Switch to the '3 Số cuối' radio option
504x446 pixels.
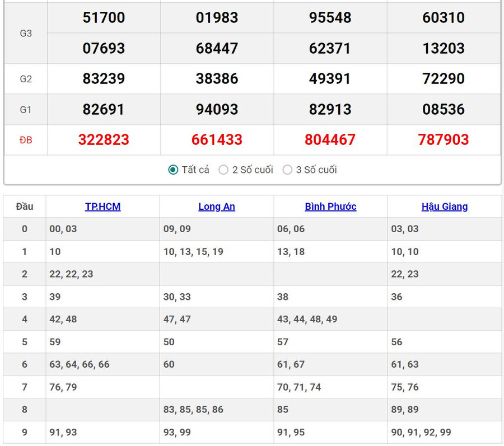pyautogui.click(x=287, y=170)
